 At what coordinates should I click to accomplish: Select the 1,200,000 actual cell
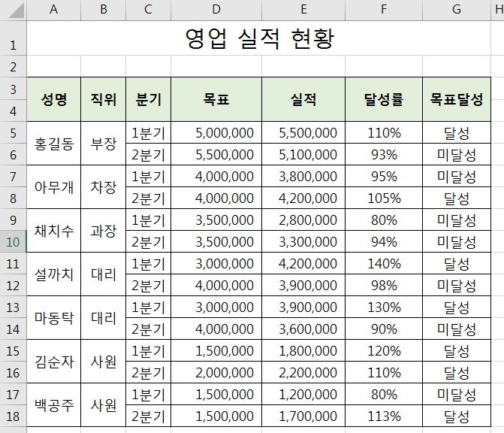[303, 394]
